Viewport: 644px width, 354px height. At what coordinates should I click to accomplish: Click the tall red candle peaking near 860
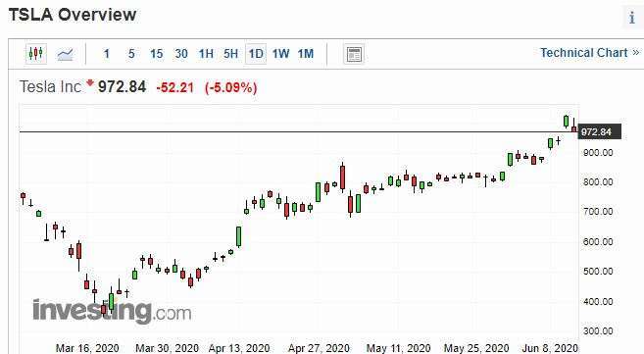point(342,177)
